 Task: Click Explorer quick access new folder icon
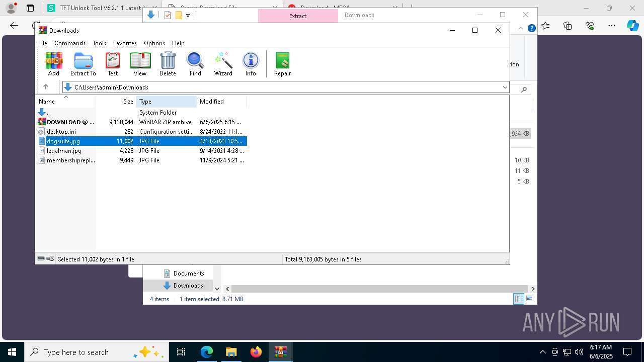(x=179, y=15)
